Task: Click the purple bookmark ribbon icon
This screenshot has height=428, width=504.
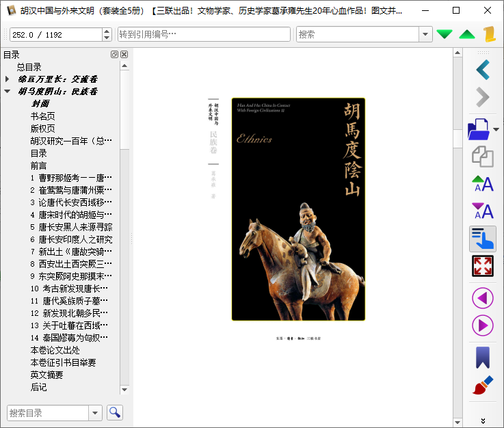Action: click(x=483, y=358)
